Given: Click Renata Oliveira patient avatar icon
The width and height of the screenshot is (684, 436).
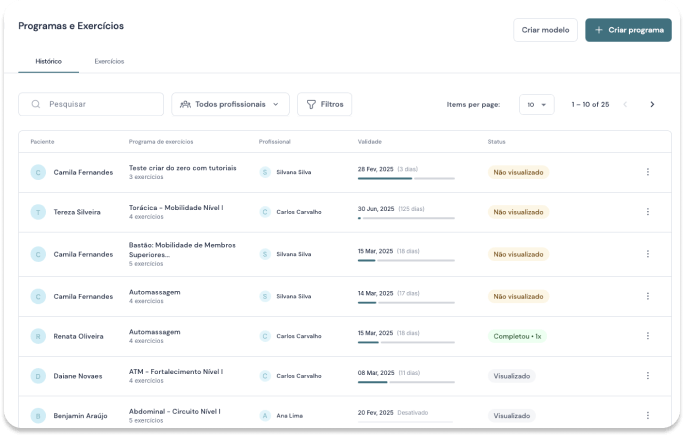Looking at the screenshot, I should click(39, 336).
